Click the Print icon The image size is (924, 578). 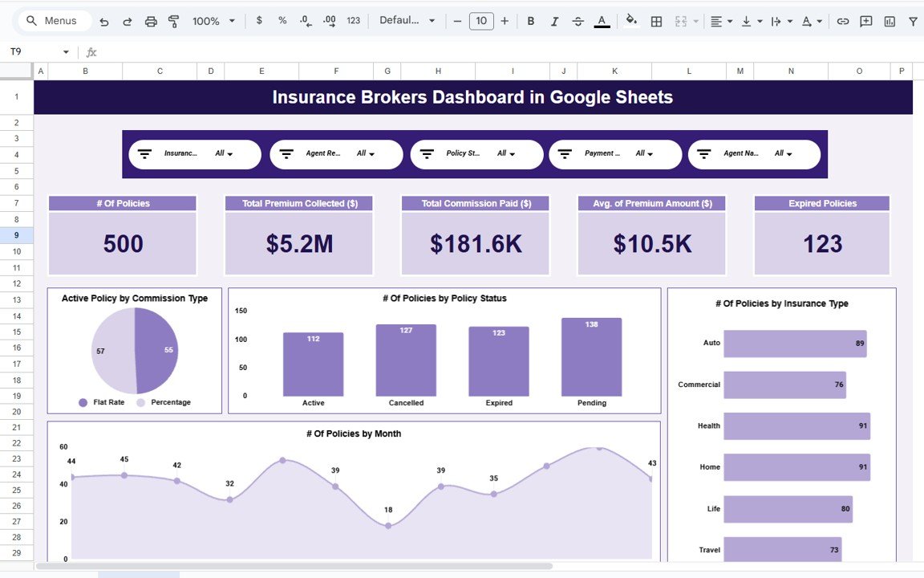point(151,21)
